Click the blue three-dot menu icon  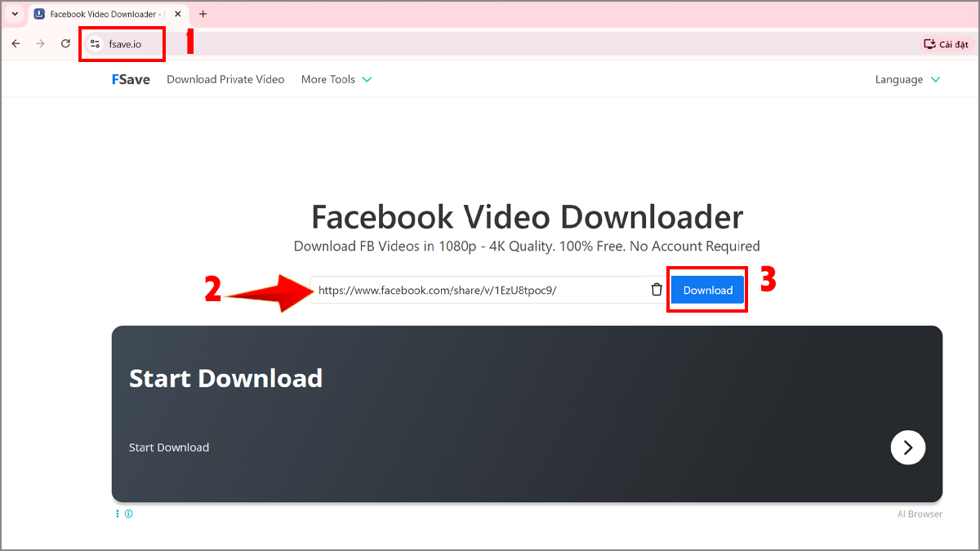(x=117, y=513)
